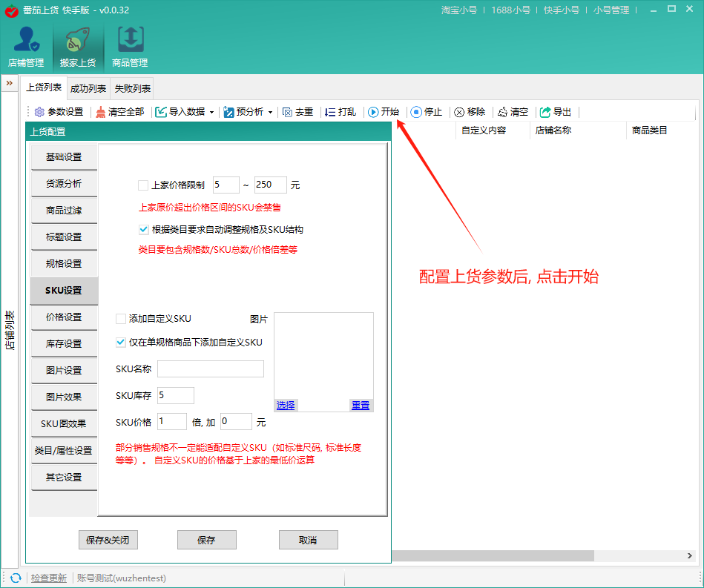Click 清空全部 to clear all items
704x588 pixels.
pyautogui.click(x=119, y=112)
